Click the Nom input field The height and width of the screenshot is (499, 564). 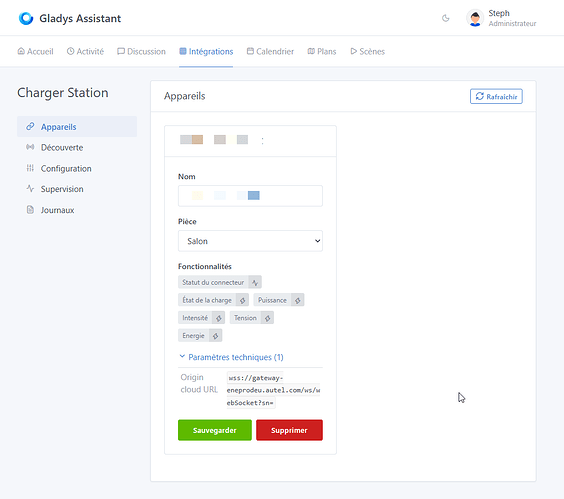(x=250, y=196)
